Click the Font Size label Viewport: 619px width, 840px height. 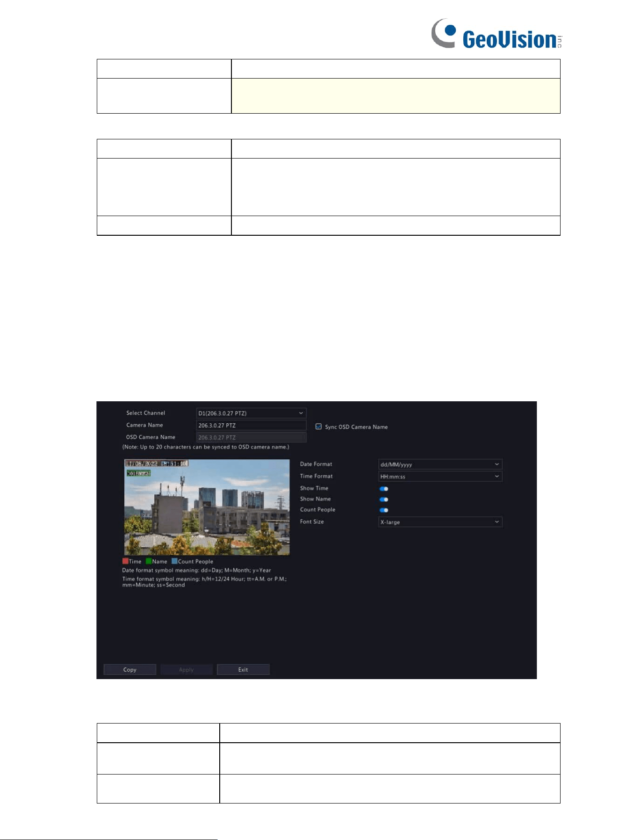(x=312, y=522)
